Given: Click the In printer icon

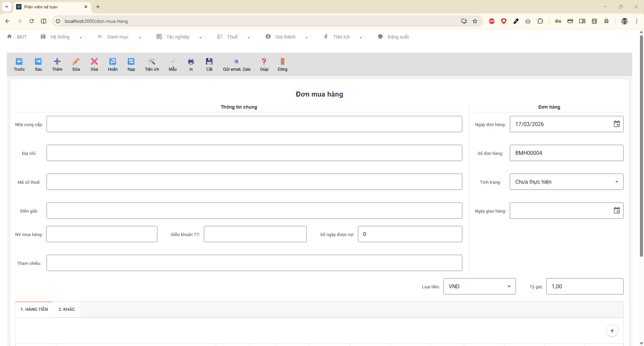Looking at the screenshot, I should (191, 62).
